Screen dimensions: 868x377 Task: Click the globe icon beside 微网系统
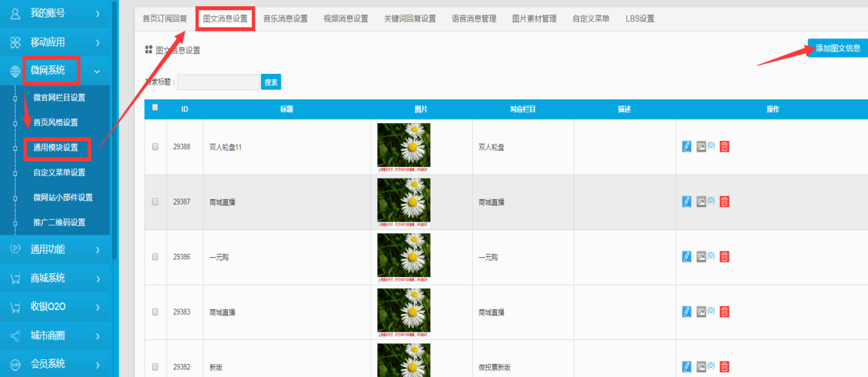[x=15, y=70]
